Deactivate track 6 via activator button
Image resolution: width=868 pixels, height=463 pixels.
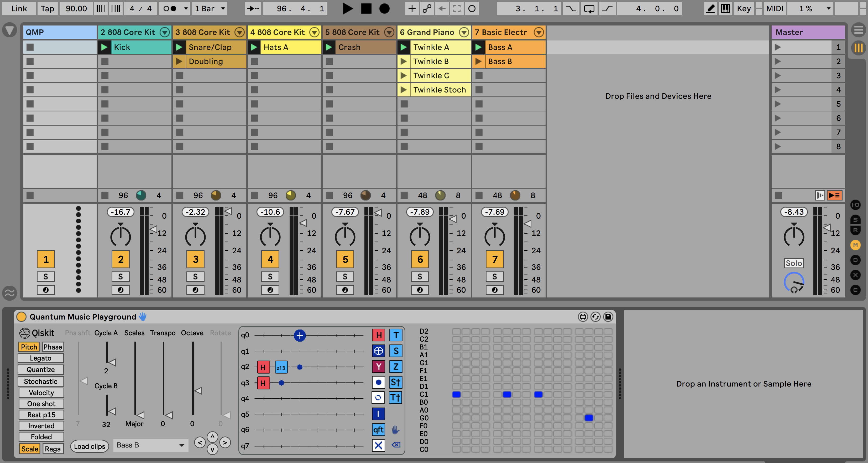[x=420, y=259]
